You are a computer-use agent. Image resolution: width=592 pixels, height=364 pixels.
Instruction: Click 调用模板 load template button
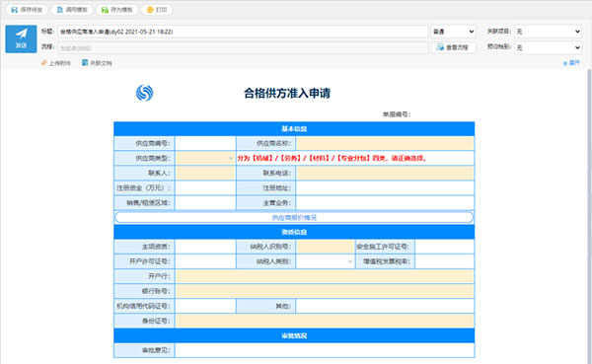coord(72,10)
